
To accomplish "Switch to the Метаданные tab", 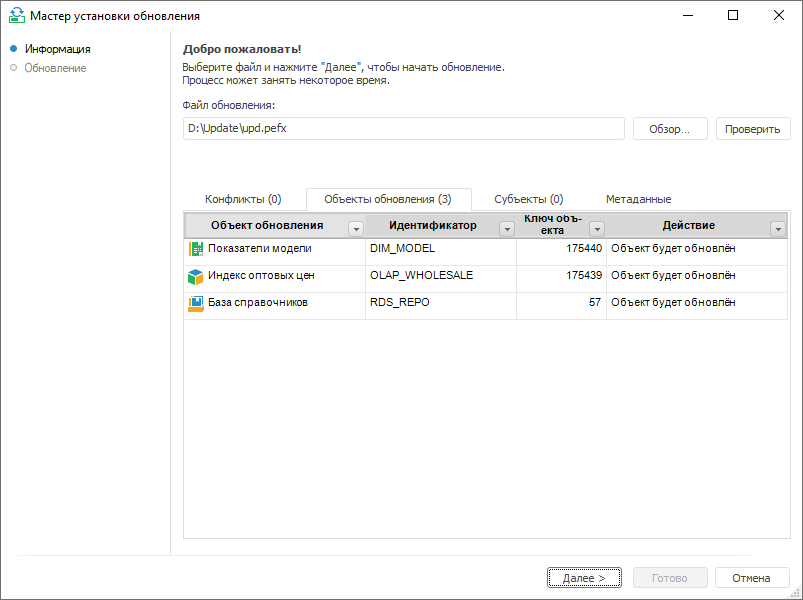I will pyautogui.click(x=638, y=199).
